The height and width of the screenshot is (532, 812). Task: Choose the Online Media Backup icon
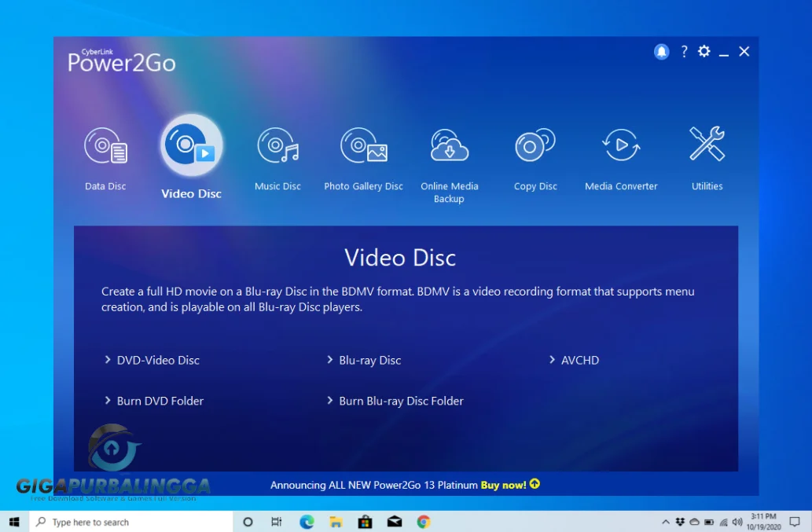449,147
